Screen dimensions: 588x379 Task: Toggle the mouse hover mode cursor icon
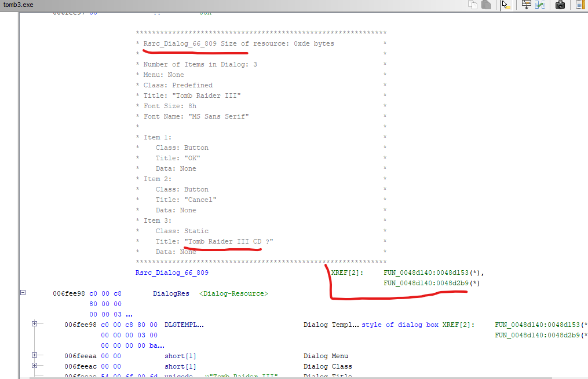tap(505, 5)
